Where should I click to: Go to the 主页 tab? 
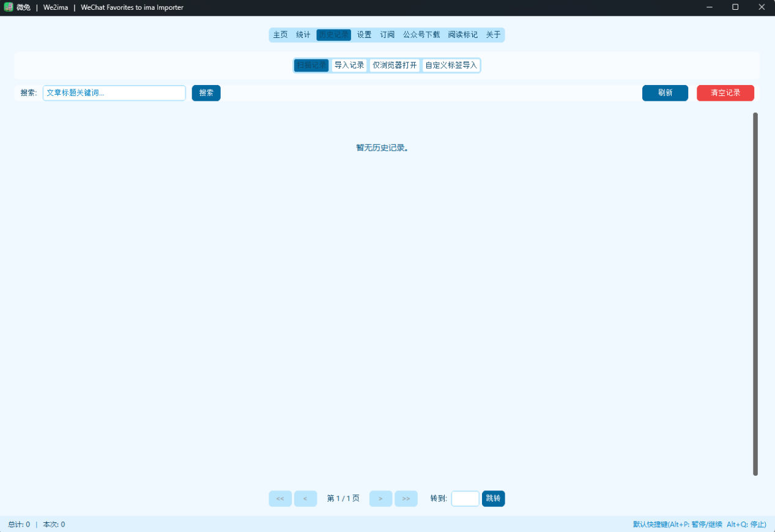pos(280,35)
